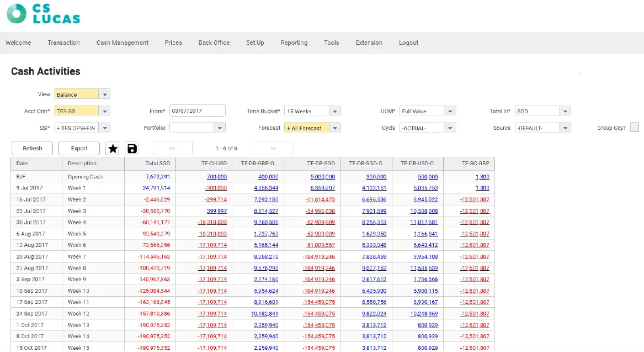This screenshot has height=352, width=644.
Task: Click the CS Lucas logo
Action: tap(43, 14)
